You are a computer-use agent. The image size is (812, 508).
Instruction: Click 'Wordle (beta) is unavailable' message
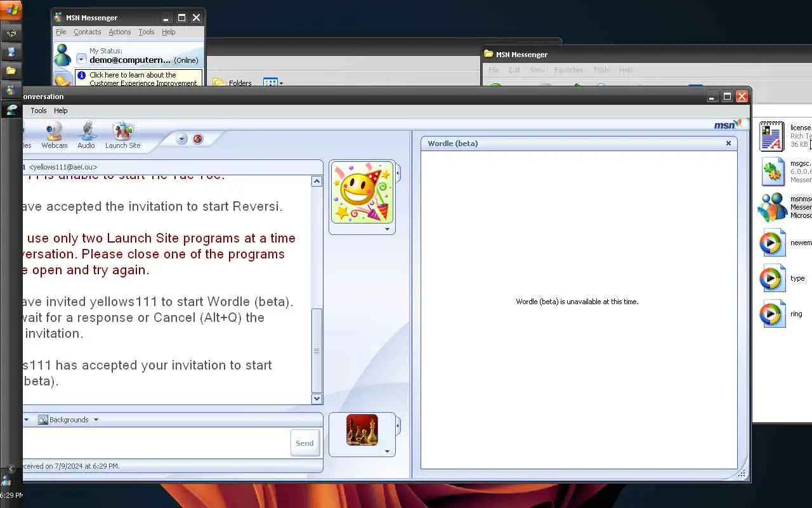(x=577, y=302)
